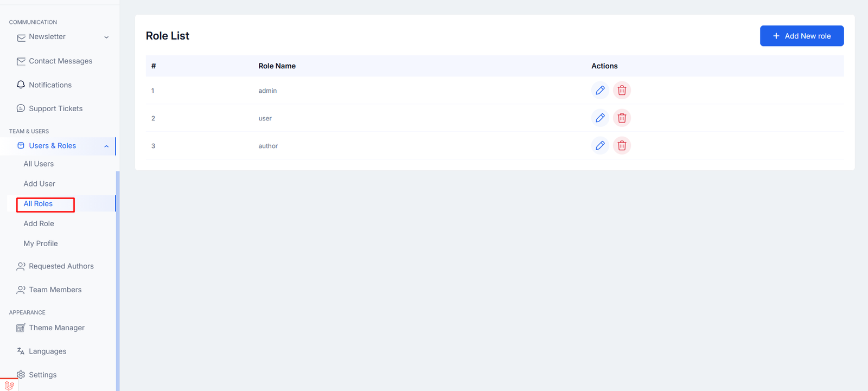Screen dimensions: 868x391
Task: Select All Roles submenu item
Action: (x=38, y=203)
